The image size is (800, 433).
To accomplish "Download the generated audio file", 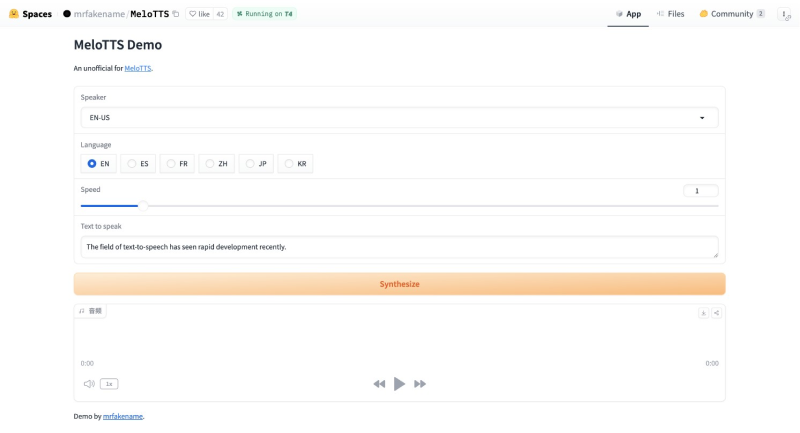I will pos(704,313).
